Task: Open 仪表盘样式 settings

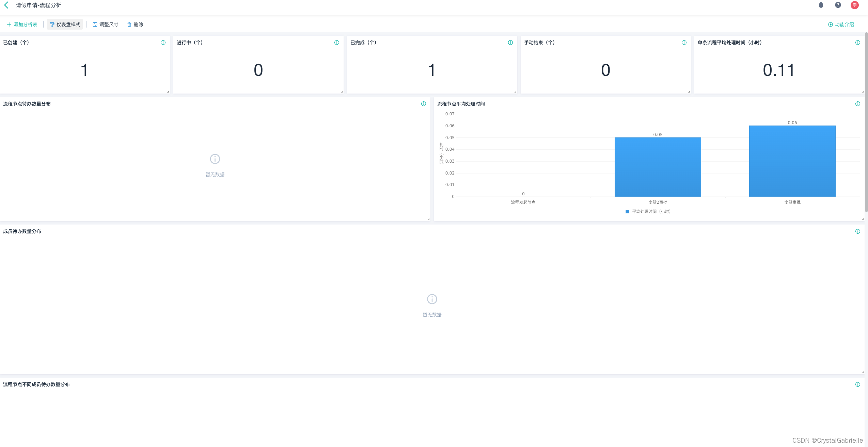Action: (65, 24)
